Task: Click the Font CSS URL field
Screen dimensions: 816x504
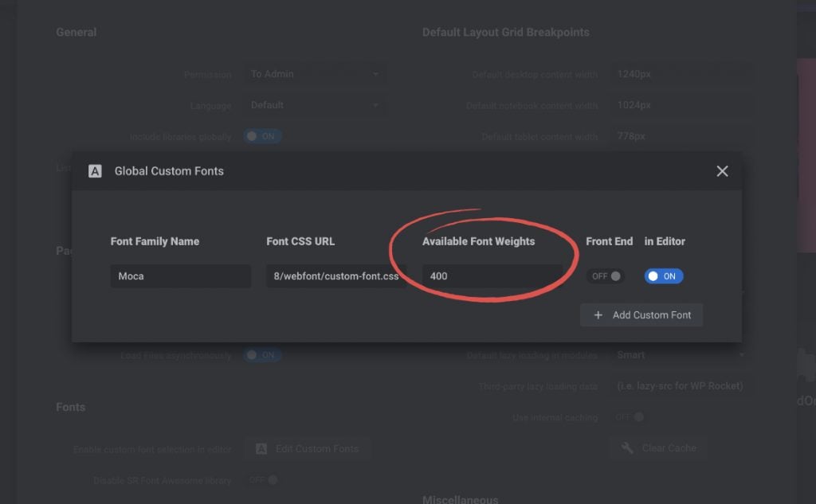Action: (x=337, y=275)
